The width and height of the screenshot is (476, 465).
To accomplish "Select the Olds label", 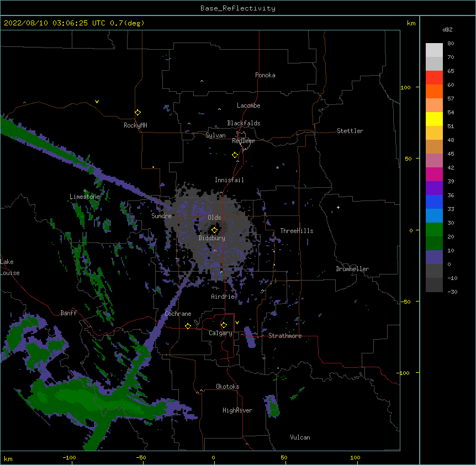I will pos(214,218).
